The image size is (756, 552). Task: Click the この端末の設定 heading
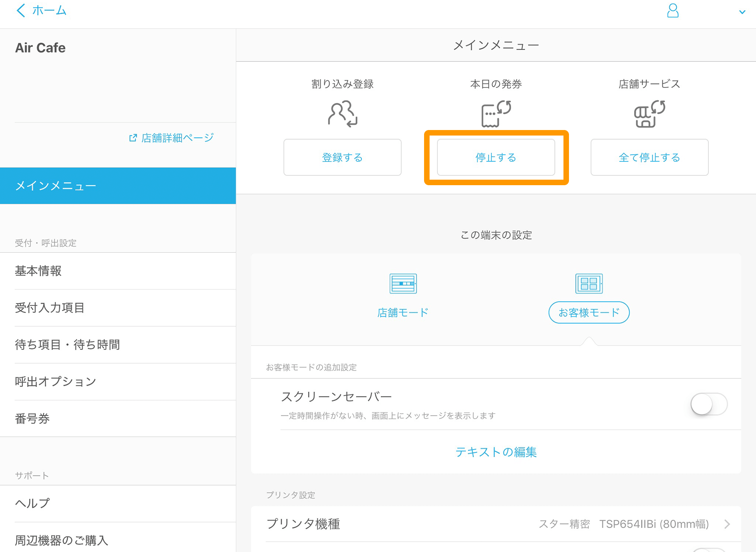click(496, 235)
